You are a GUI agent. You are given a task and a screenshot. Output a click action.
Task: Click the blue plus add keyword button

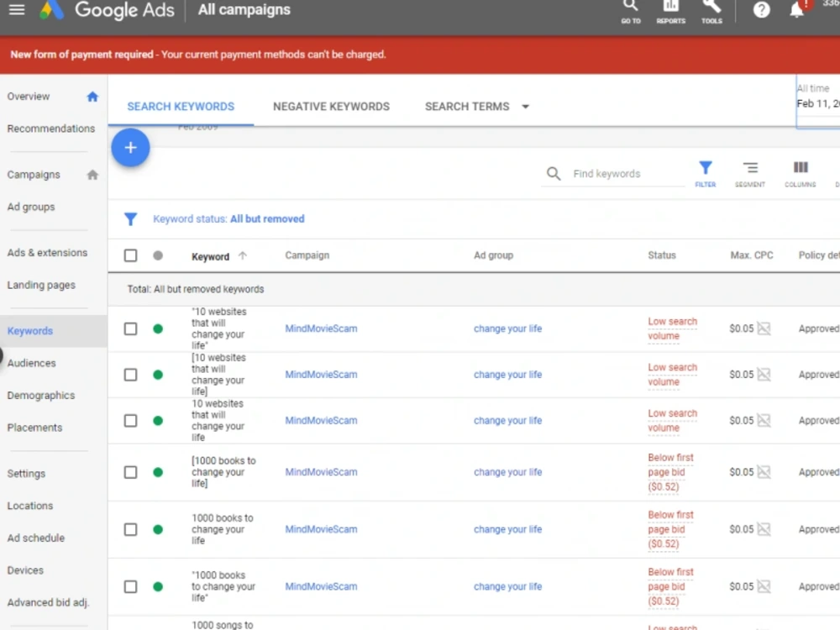(131, 147)
